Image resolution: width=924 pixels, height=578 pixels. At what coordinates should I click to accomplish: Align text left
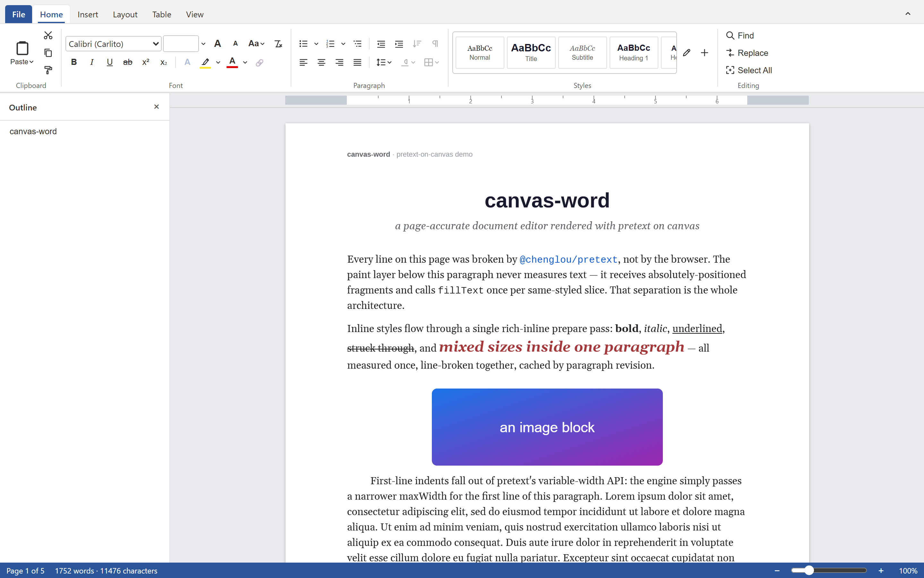coord(303,62)
